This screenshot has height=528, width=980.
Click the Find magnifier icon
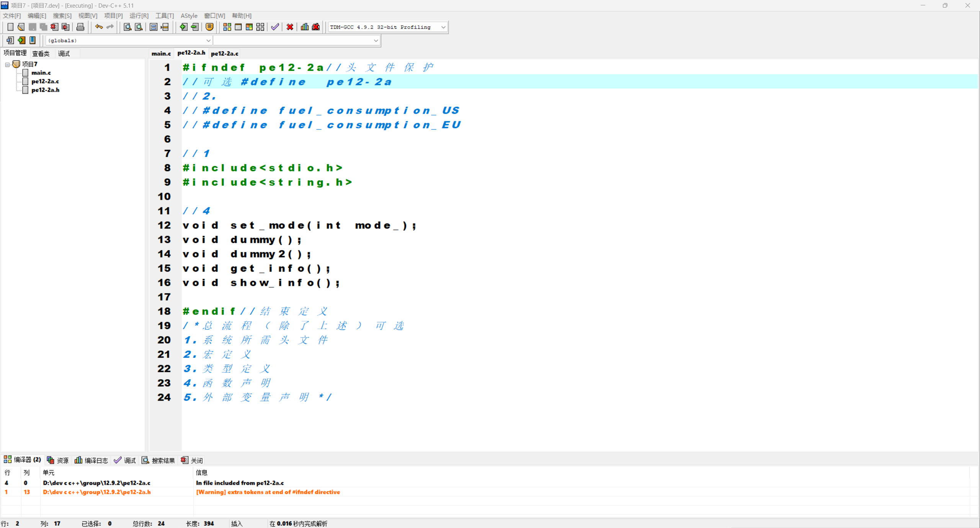127,27
